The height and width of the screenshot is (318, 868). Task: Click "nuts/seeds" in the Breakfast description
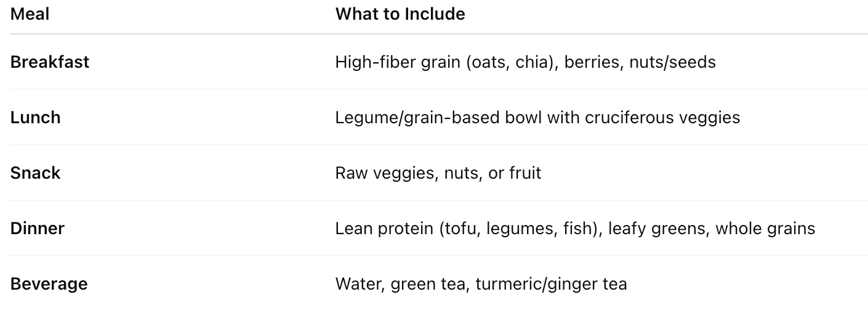tap(672, 62)
